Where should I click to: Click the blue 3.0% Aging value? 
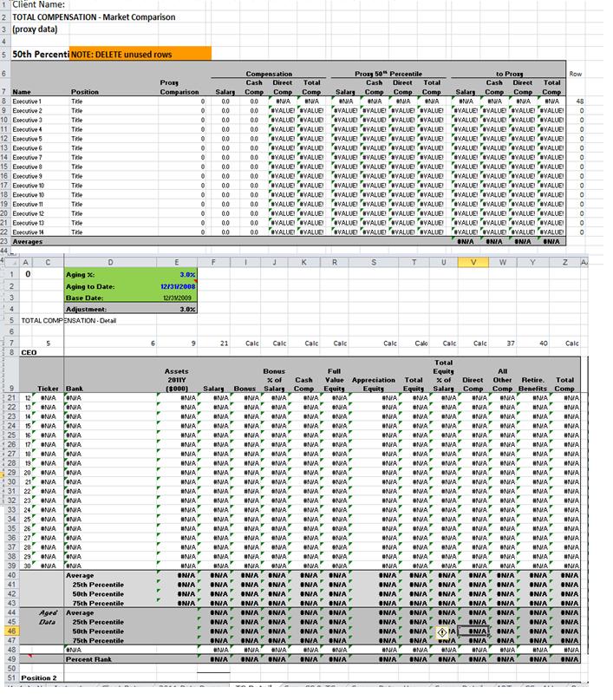point(187,275)
